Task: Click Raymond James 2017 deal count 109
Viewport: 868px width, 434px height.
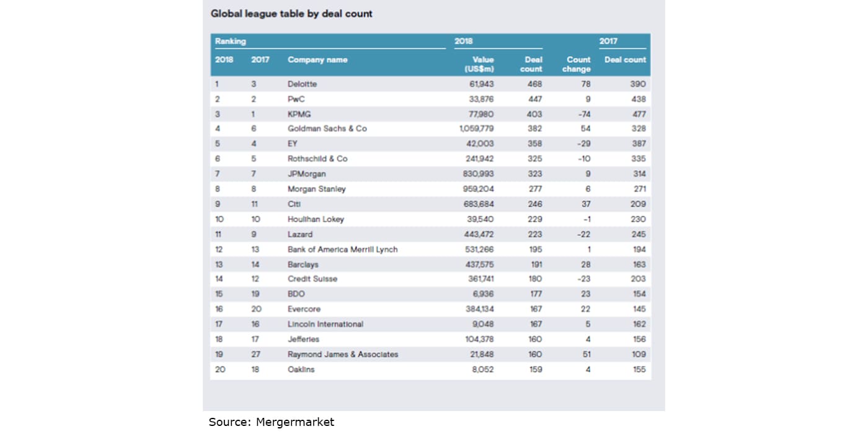Action: pos(639,355)
